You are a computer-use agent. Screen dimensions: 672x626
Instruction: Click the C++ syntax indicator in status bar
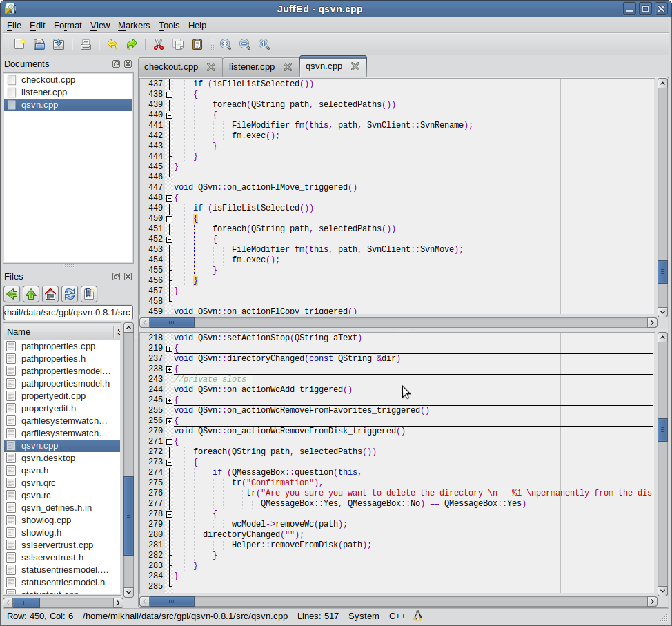pyautogui.click(x=397, y=616)
